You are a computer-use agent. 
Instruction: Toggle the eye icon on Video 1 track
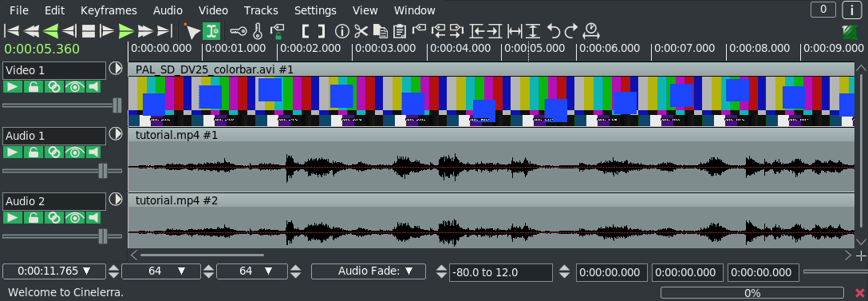[74, 86]
